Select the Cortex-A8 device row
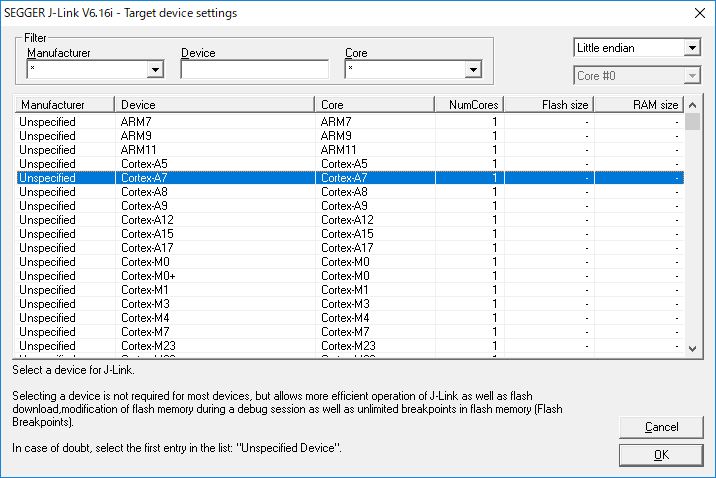This screenshot has width=716, height=478. (x=350, y=192)
